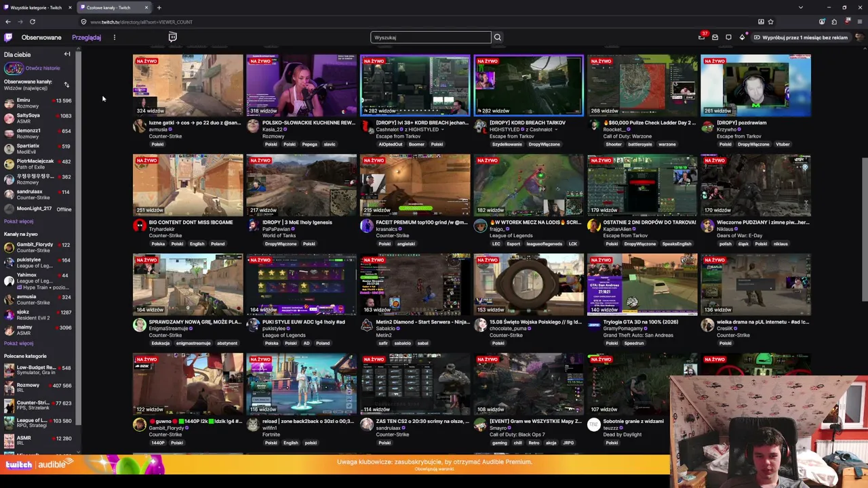Open the user profile avatar menu

point(859,37)
